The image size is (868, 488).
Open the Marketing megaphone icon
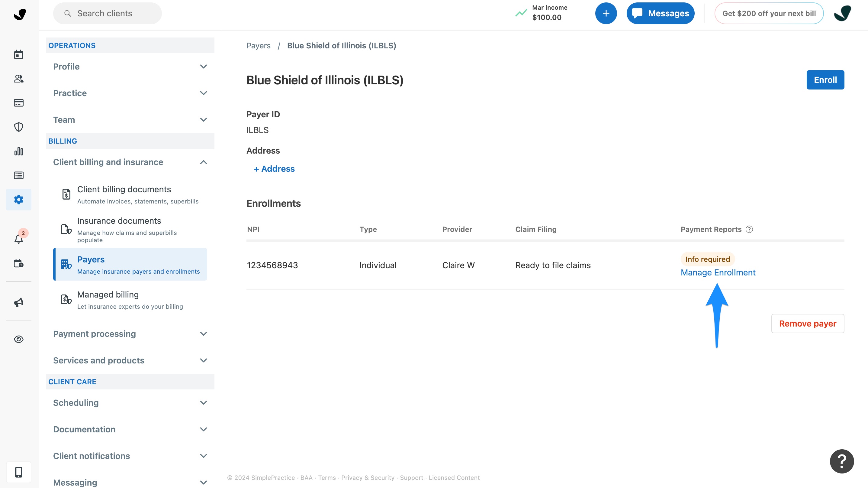[18, 302]
